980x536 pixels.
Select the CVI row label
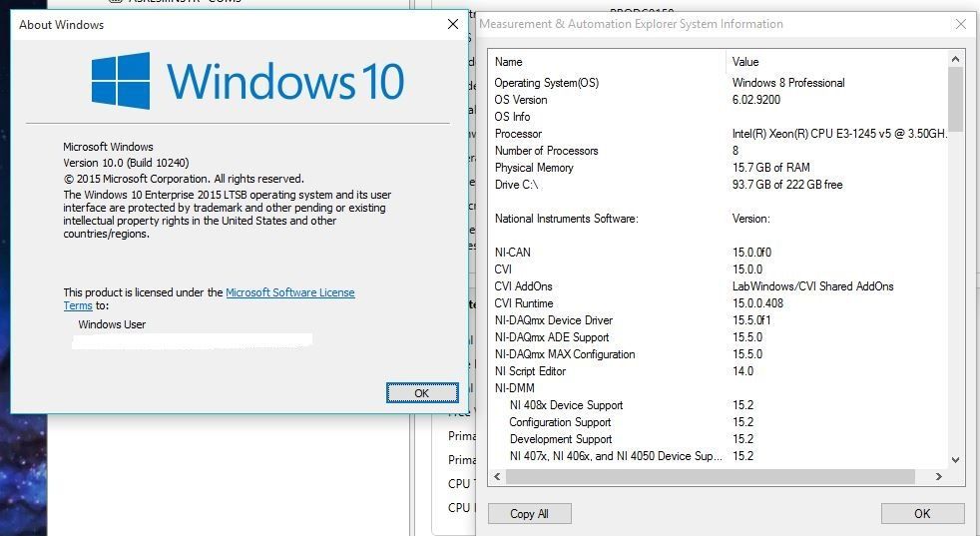click(503, 268)
